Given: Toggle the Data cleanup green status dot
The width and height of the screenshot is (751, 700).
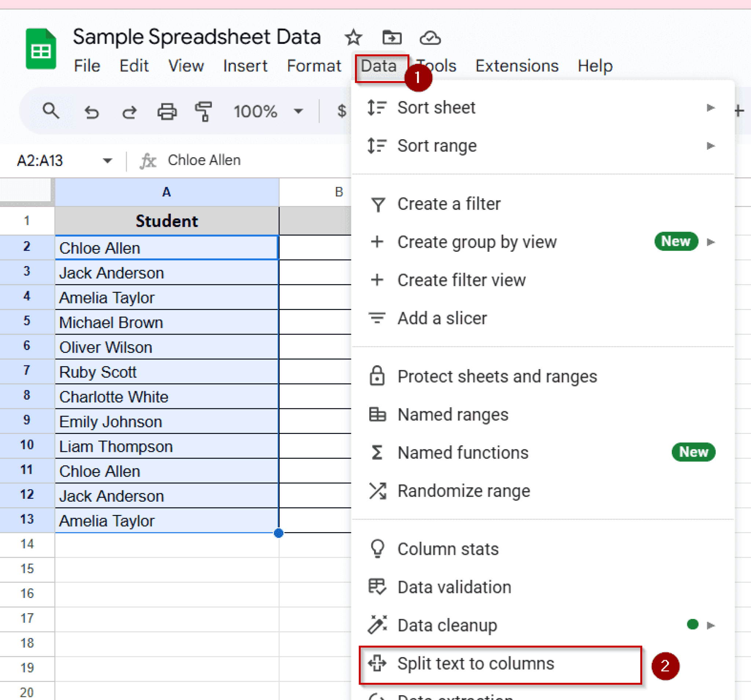Looking at the screenshot, I should click(x=692, y=625).
